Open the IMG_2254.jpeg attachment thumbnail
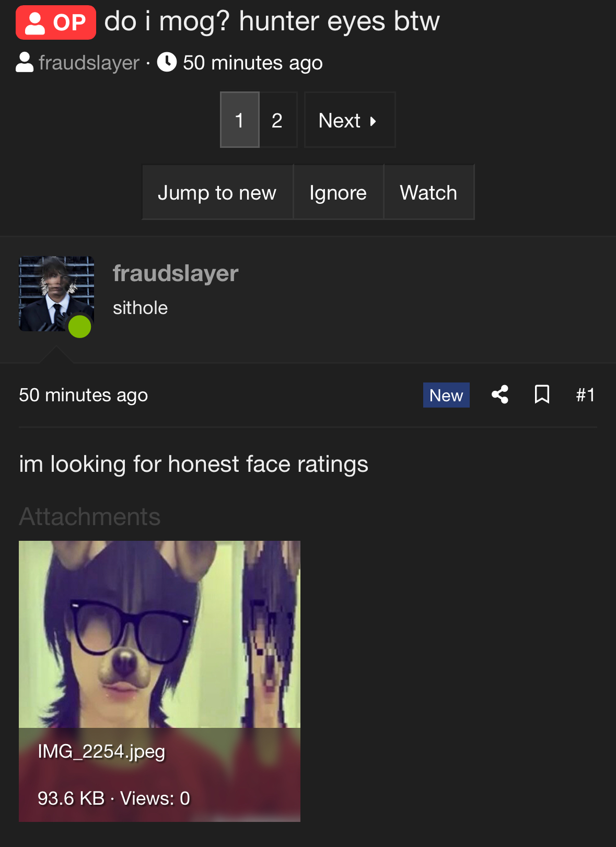Viewport: 616px width, 847px height. click(x=159, y=681)
